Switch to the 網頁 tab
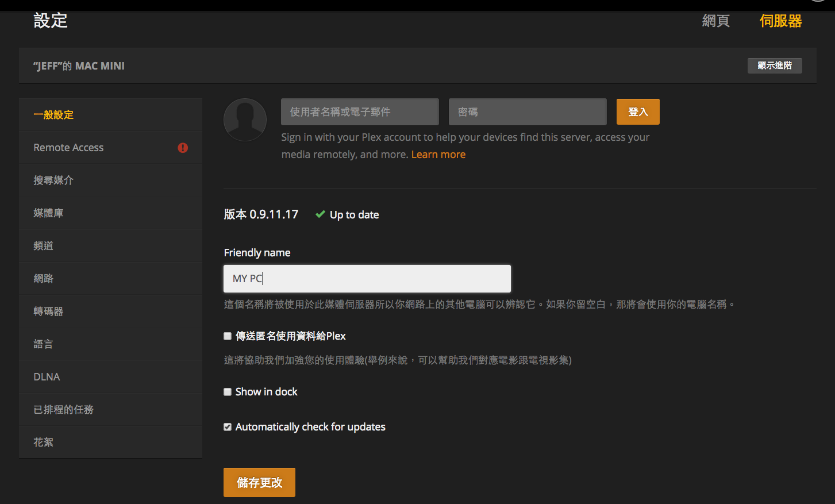Image resolution: width=835 pixels, height=504 pixels. (x=716, y=21)
